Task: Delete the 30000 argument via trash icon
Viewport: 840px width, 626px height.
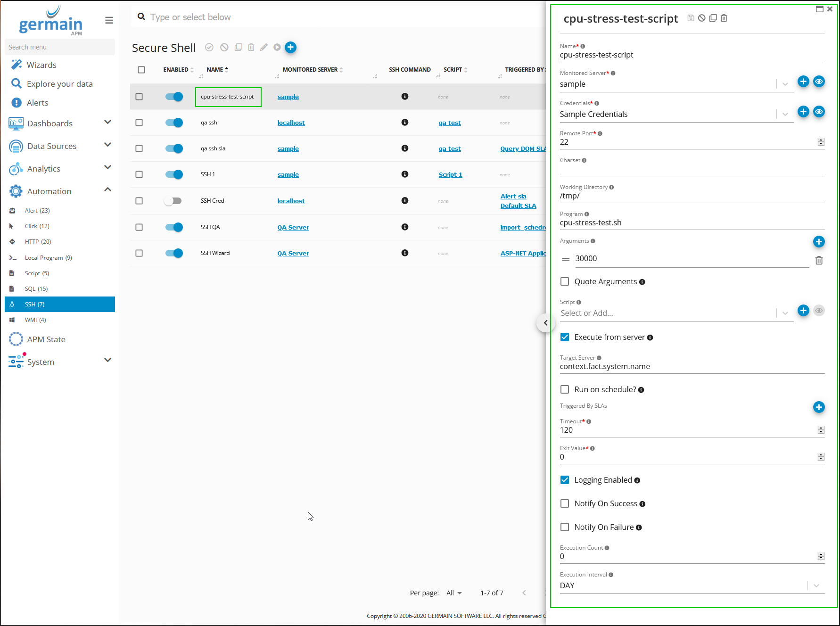Action: (x=819, y=260)
